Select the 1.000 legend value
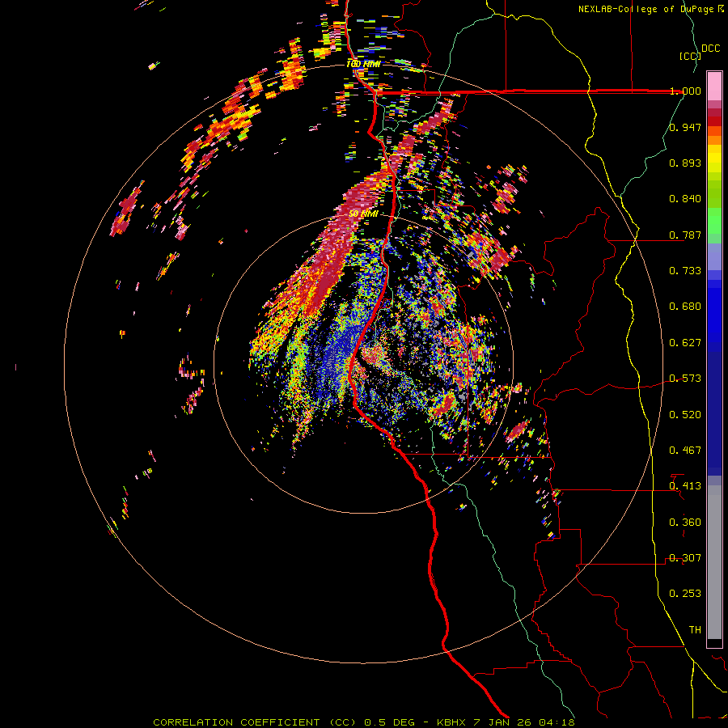Screen dimensions: 728x728 tap(685, 91)
